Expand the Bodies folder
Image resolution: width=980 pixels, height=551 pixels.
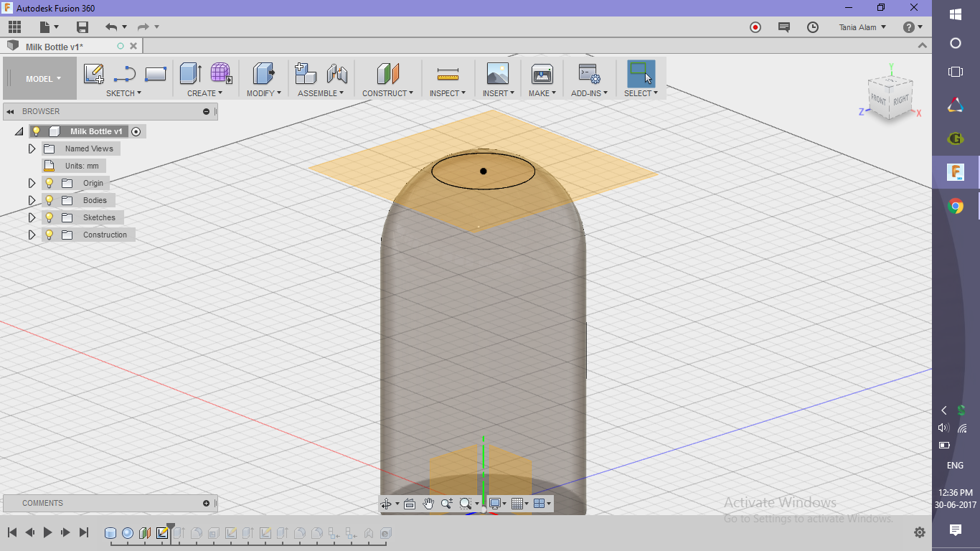click(32, 200)
